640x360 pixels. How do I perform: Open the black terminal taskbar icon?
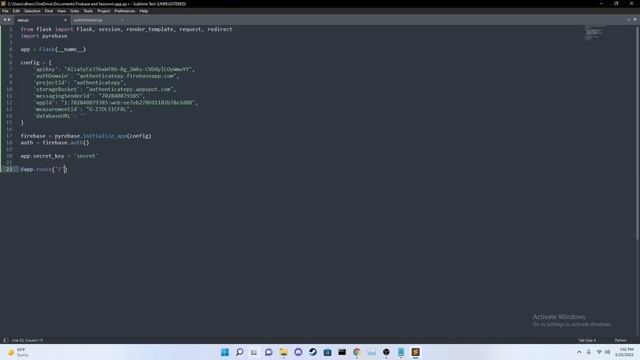[342, 352]
